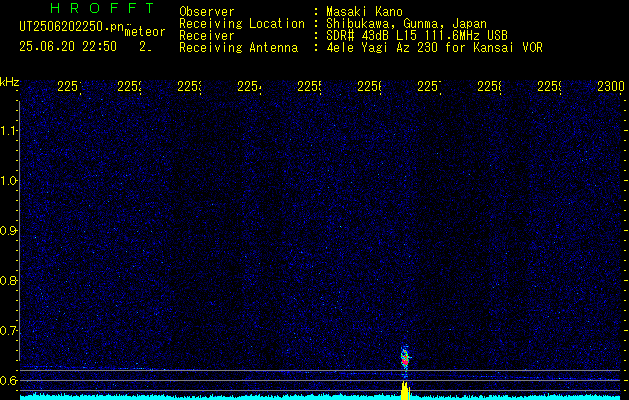Select the observer name Masaki Kano
629x400 pixels.
pos(364,12)
